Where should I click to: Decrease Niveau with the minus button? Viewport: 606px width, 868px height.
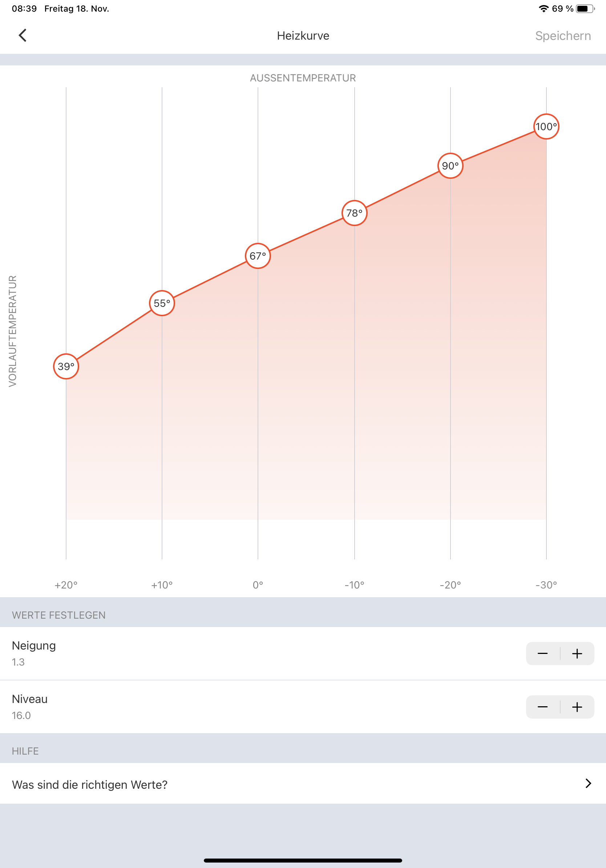[542, 707]
